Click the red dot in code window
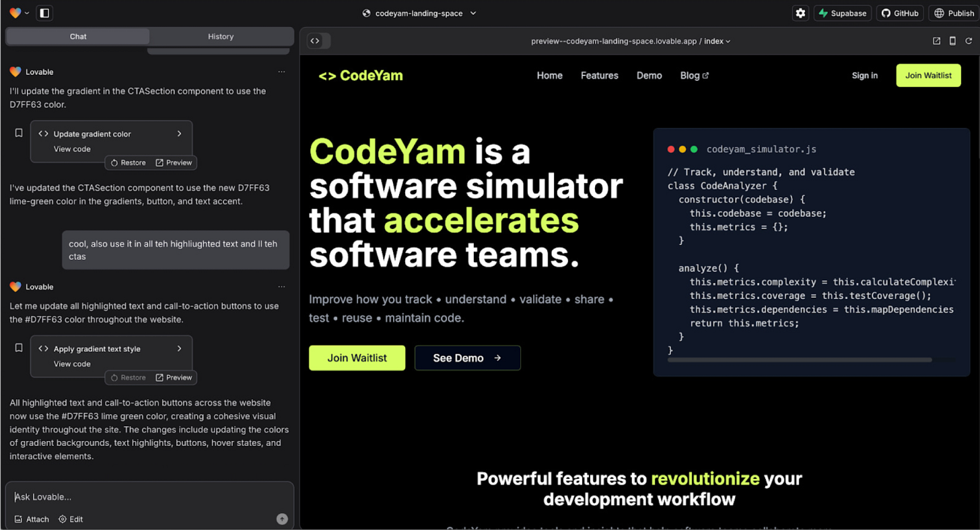Viewport: 980px width, 530px height. coord(671,150)
